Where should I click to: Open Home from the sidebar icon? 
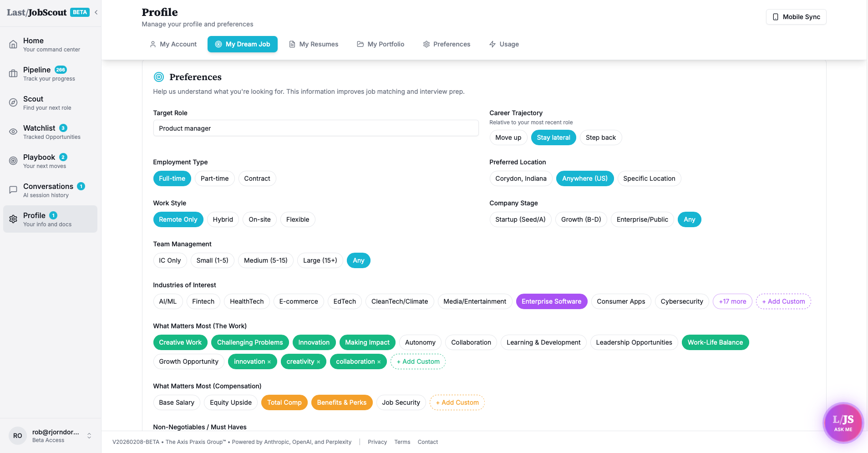[13, 44]
